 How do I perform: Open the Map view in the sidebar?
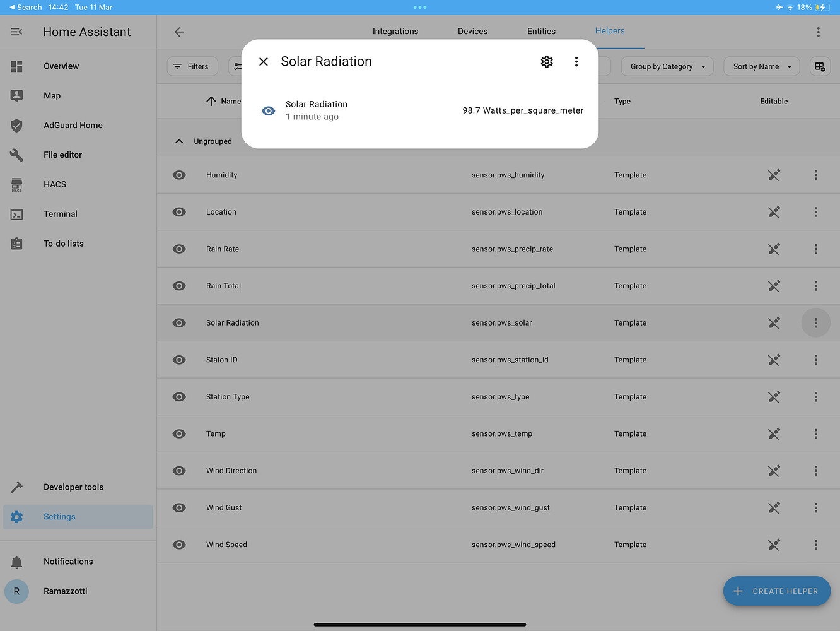pos(52,95)
